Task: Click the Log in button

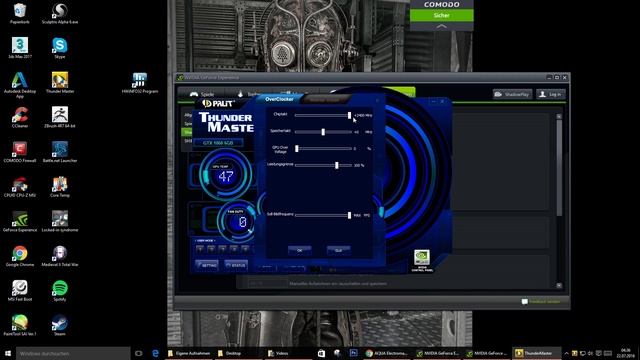Action: click(x=551, y=94)
